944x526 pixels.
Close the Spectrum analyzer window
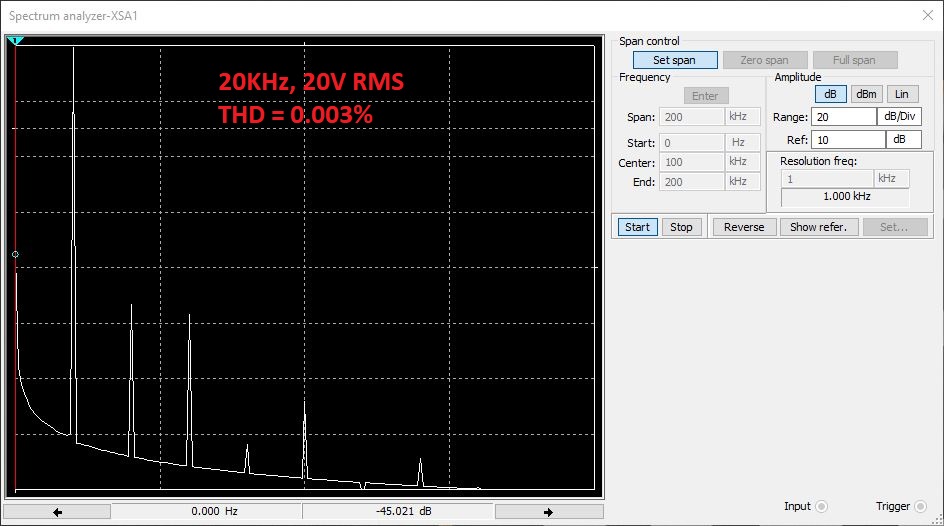click(928, 16)
